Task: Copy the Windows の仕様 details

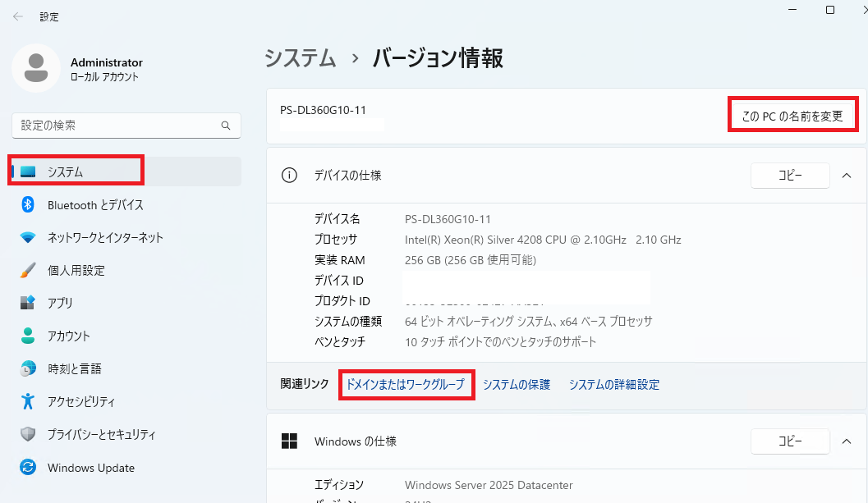Action: point(790,441)
